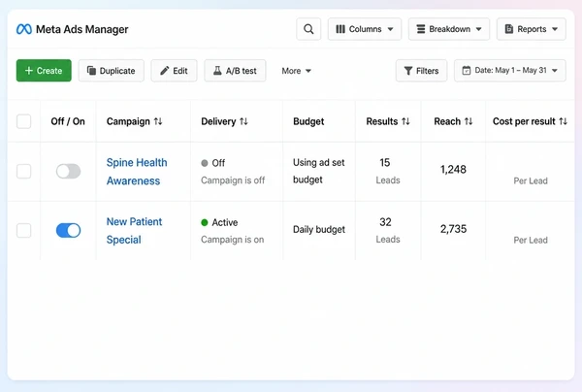Click the Budget column header
Image resolution: width=582 pixels, height=392 pixels.
coord(308,121)
